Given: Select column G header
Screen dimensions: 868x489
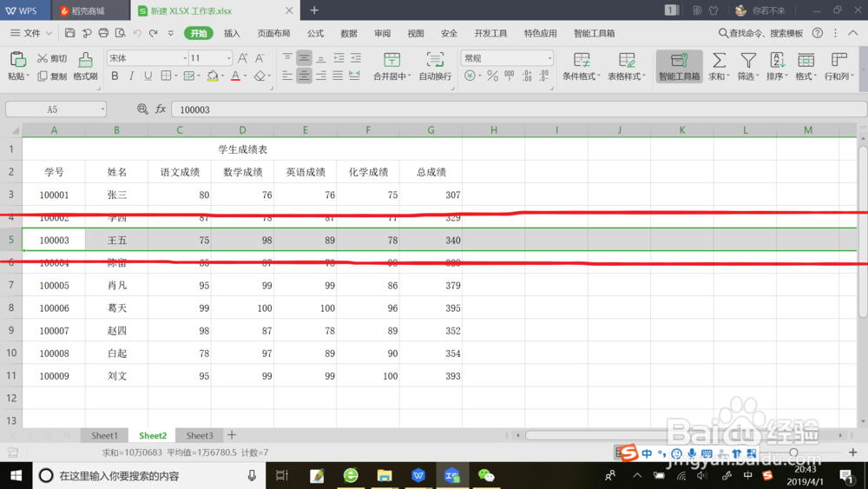Looking at the screenshot, I should (431, 129).
